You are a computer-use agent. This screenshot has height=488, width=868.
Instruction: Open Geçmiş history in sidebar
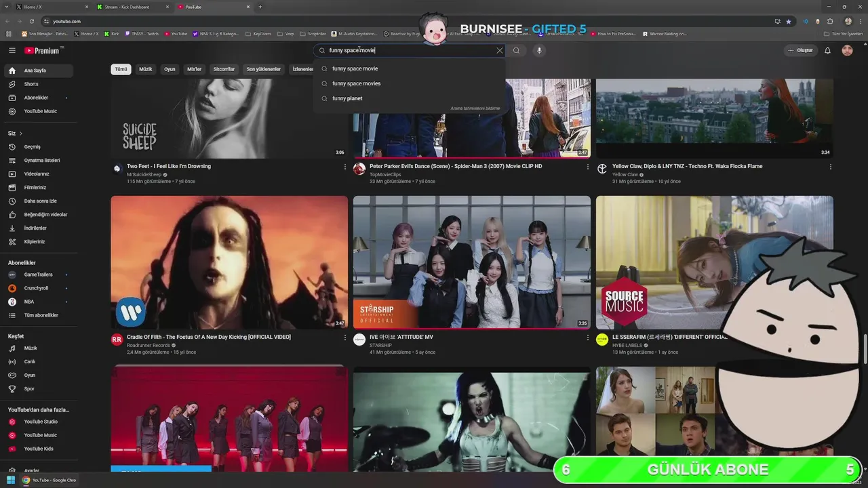38,147
